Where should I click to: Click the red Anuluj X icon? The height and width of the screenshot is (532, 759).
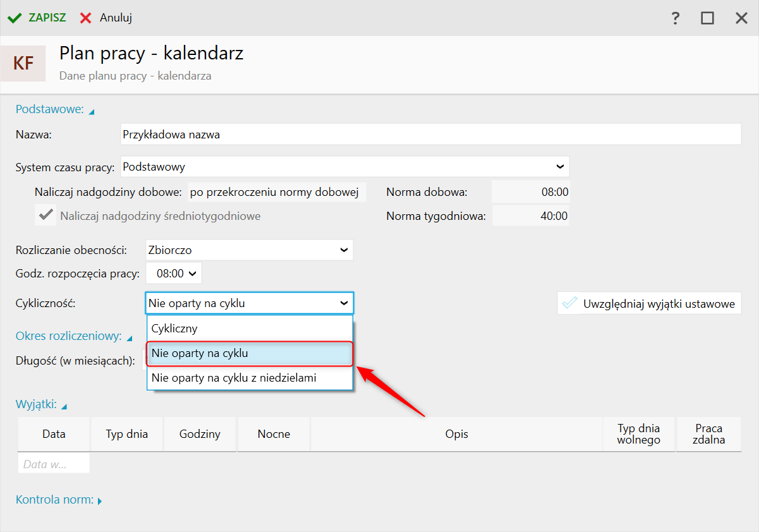coord(86,18)
